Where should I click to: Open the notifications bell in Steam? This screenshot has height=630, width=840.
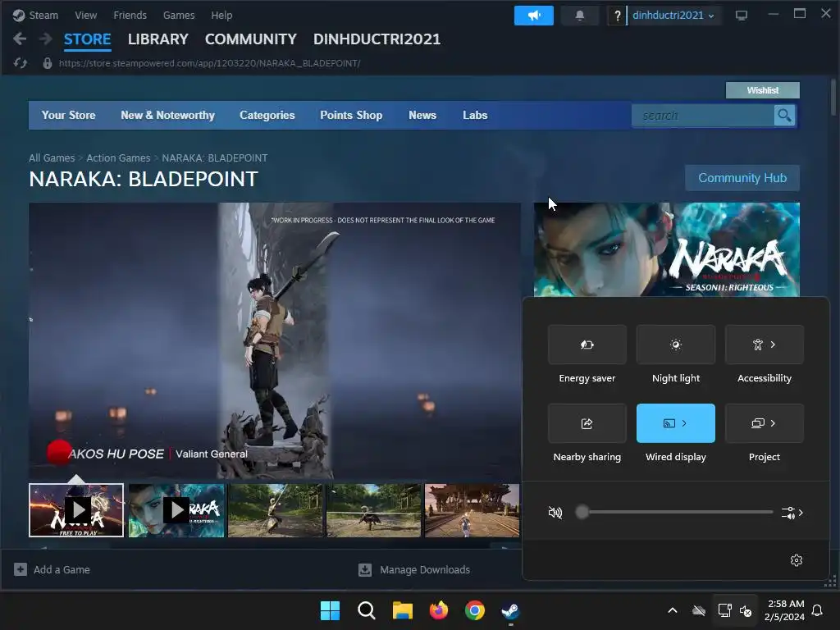pos(580,16)
